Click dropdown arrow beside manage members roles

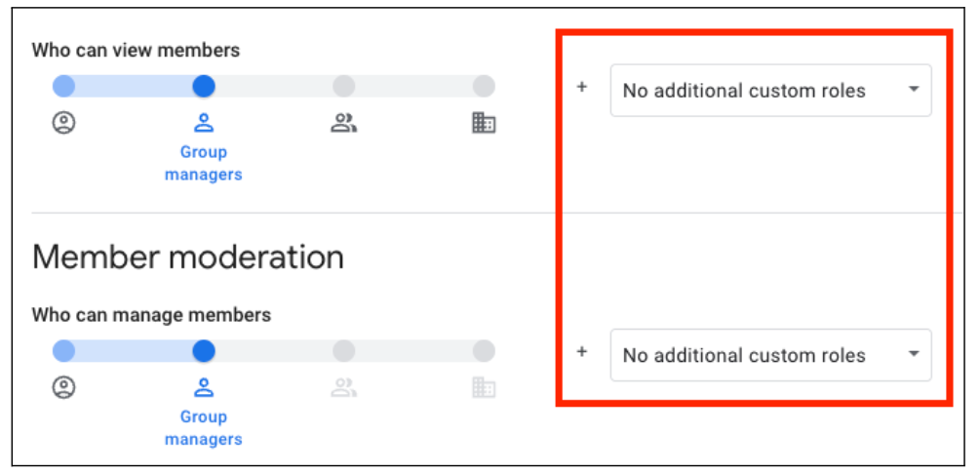point(913,354)
